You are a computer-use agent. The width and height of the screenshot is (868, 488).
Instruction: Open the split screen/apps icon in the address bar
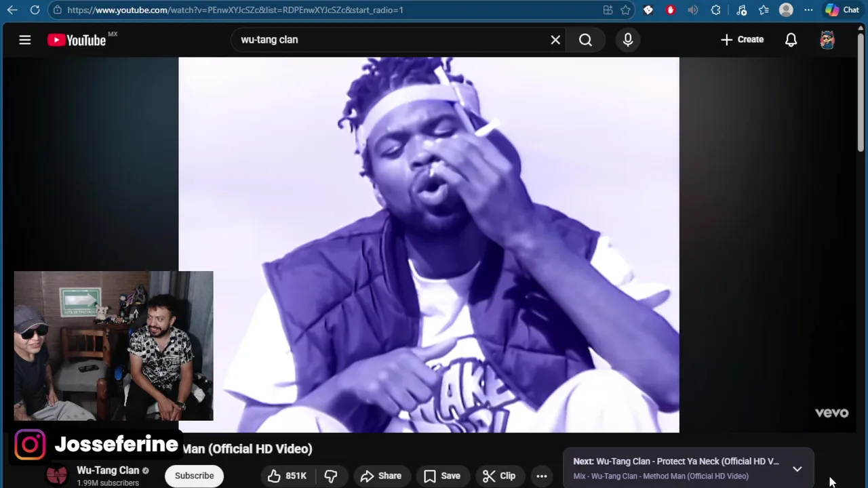[x=608, y=10]
